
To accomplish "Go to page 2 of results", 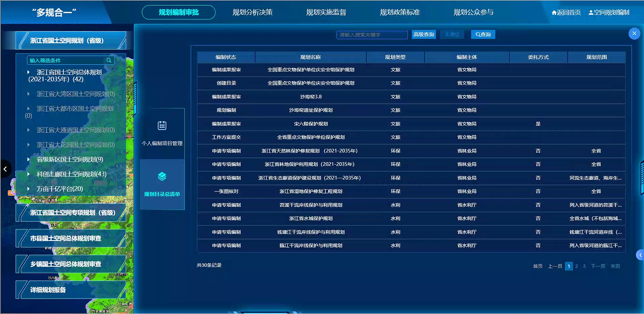I will pyautogui.click(x=576, y=266).
